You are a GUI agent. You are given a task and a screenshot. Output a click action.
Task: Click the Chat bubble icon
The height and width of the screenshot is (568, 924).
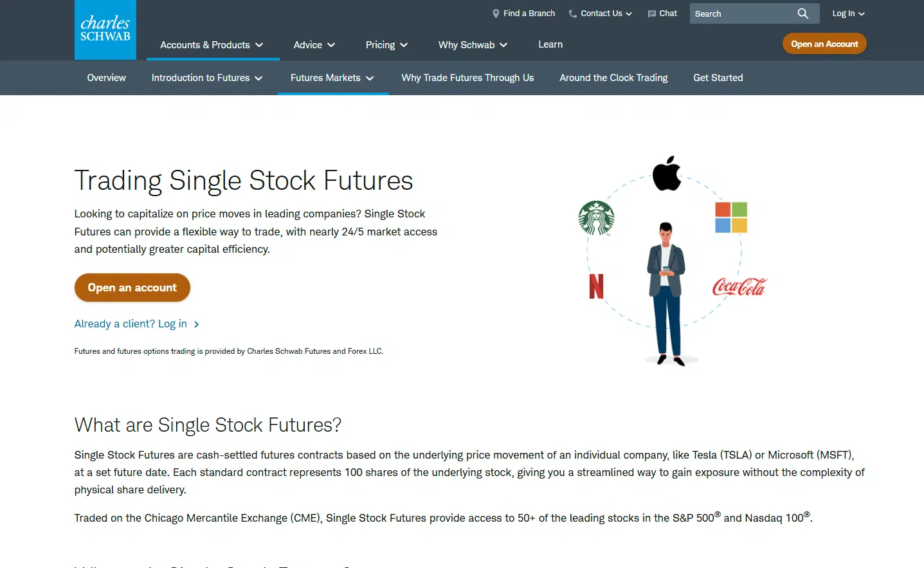[x=652, y=14]
